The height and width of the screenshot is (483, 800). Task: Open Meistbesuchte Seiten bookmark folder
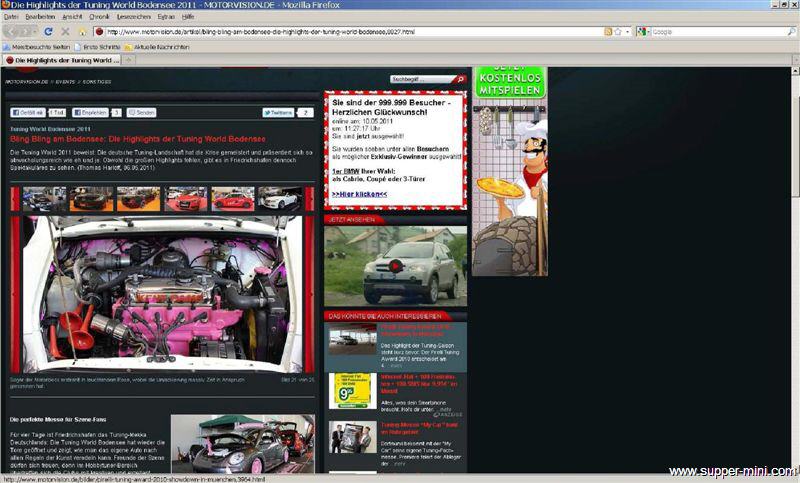click(36, 47)
